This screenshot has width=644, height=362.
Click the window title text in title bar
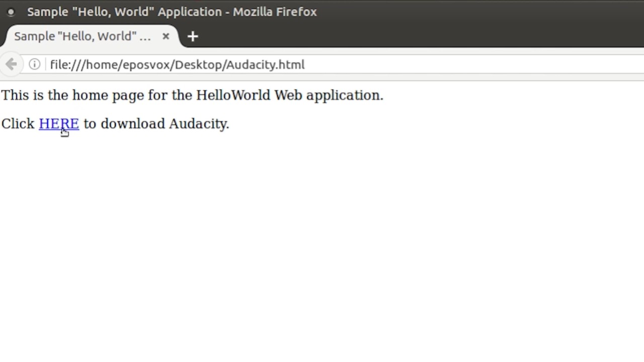coord(171,12)
